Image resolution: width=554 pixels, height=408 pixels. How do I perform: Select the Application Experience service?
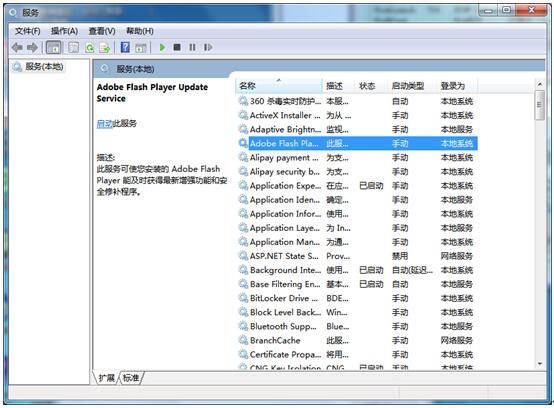pyautogui.click(x=357, y=186)
